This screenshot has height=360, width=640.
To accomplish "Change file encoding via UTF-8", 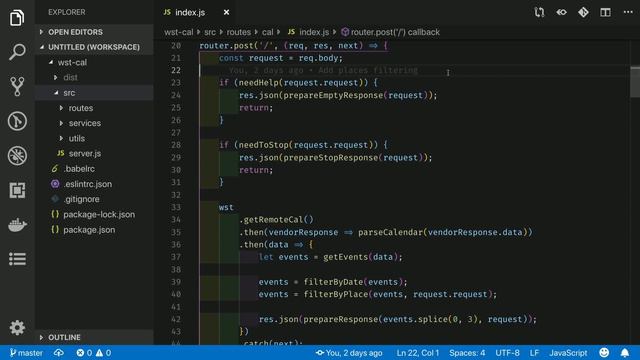I will [507, 353].
